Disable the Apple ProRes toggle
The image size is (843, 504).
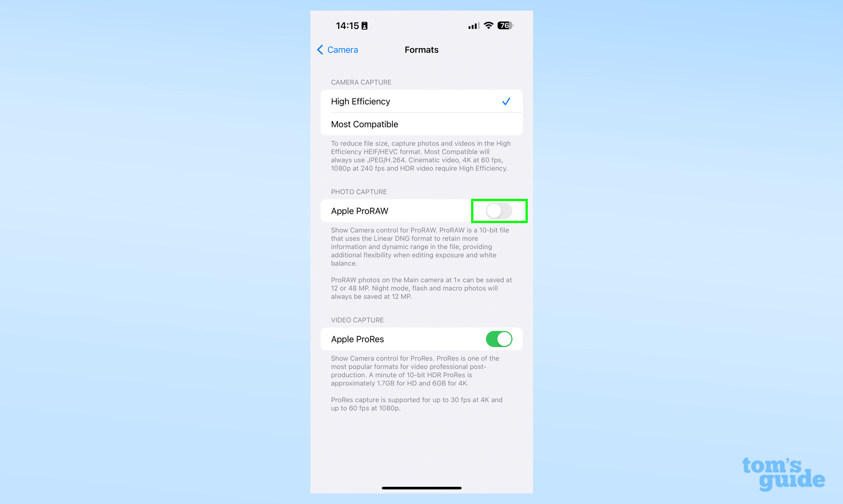point(499,339)
